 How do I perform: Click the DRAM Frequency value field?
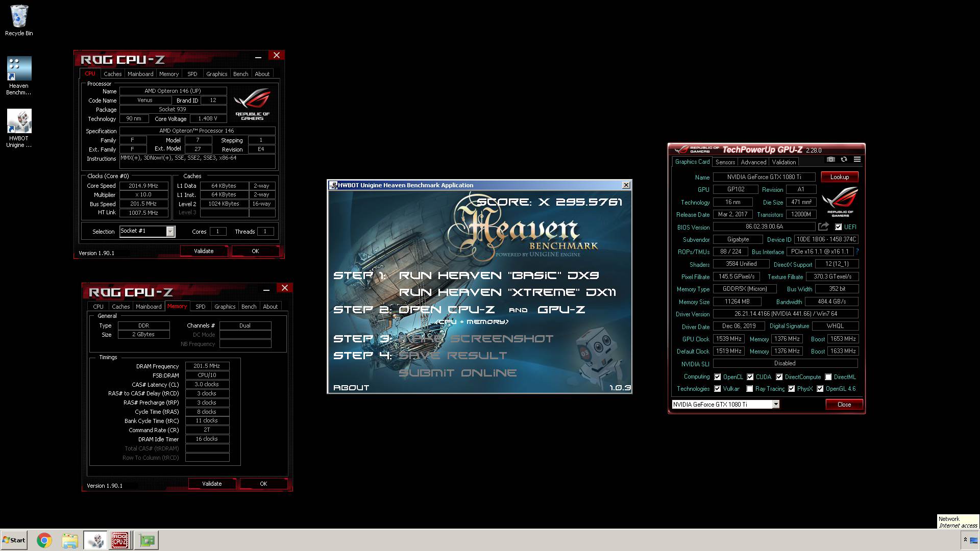(x=207, y=366)
